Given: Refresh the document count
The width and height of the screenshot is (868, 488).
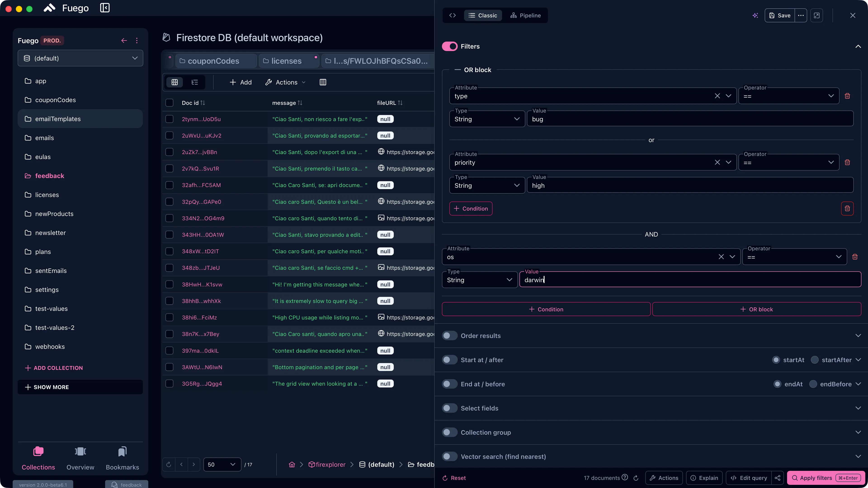Looking at the screenshot, I should tap(636, 478).
